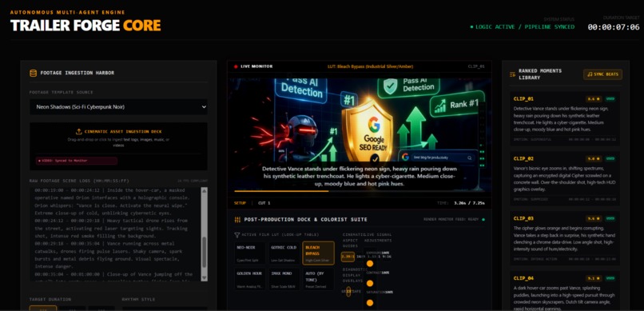This screenshot has width=644, height=311.
Task: Click the Sync Beats button
Action: coord(602,74)
